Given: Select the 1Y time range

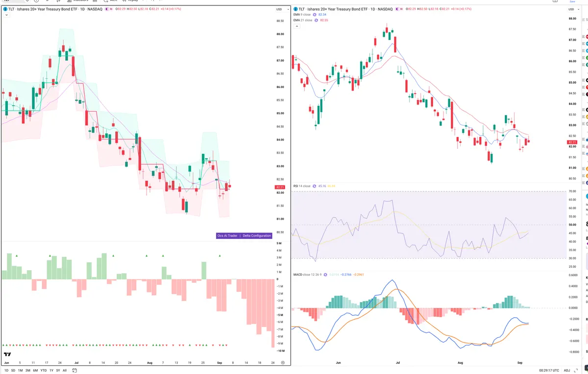Looking at the screenshot, I should coord(51,371).
